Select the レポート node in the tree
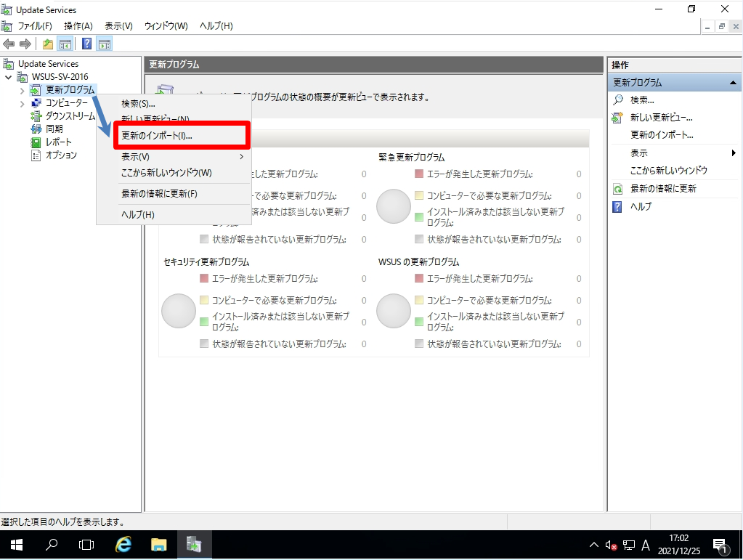This screenshot has width=743, height=560. pyautogui.click(x=58, y=142)
